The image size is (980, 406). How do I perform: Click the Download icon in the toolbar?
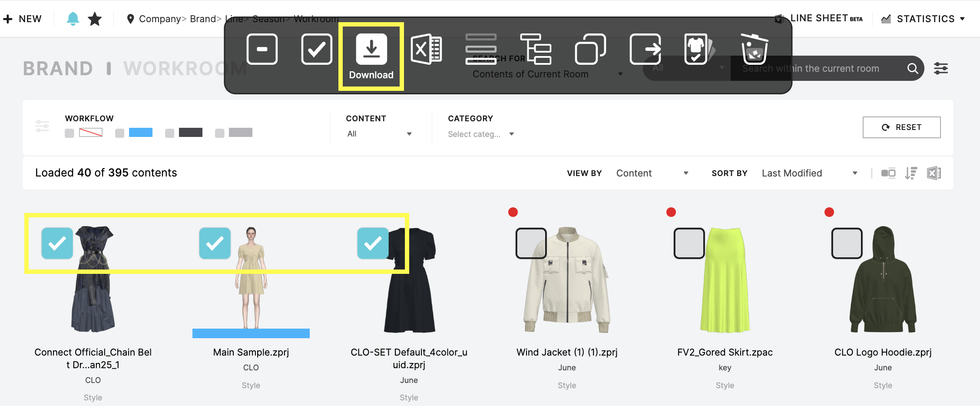[x=371, y=49]
